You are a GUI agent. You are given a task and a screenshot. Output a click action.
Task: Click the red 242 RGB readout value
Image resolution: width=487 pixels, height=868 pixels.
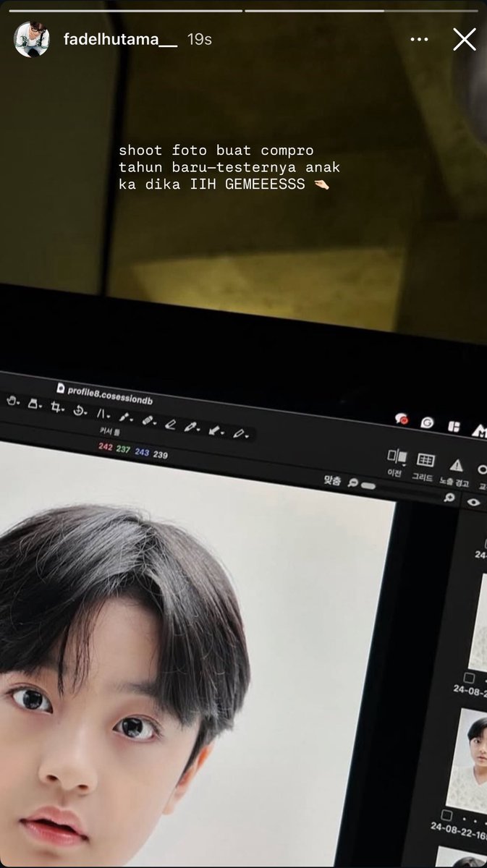[106, 447]
